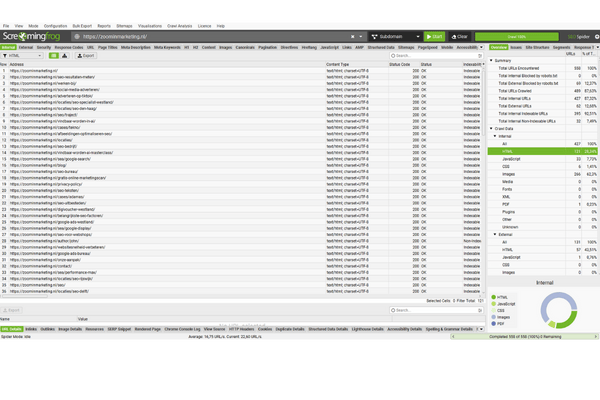The image size is (600, 400).
Task: Sort by the Status Code column header
Action: point(398,64)
